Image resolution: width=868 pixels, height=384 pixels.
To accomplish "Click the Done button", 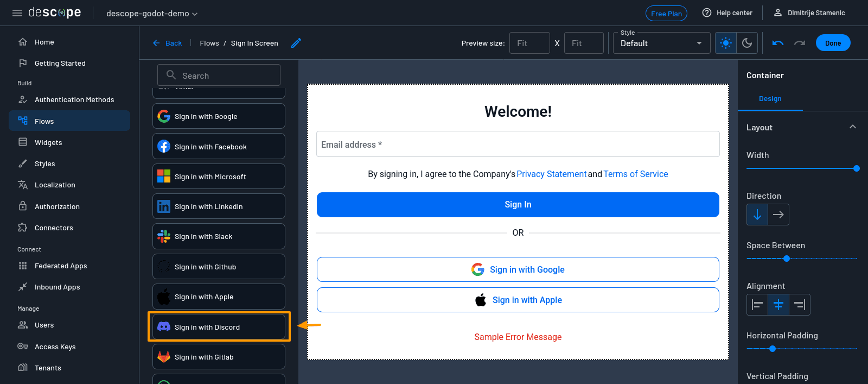I will pyautogui.click(x=833, y=43).
